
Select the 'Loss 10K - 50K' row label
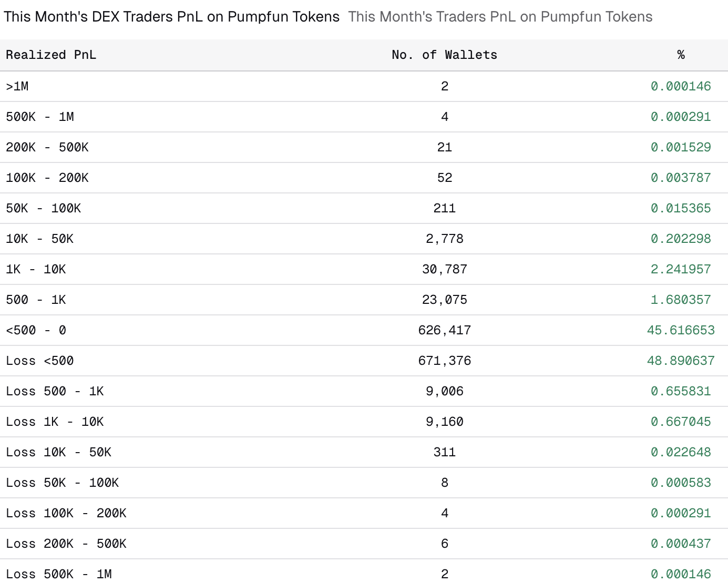[59, 452]
